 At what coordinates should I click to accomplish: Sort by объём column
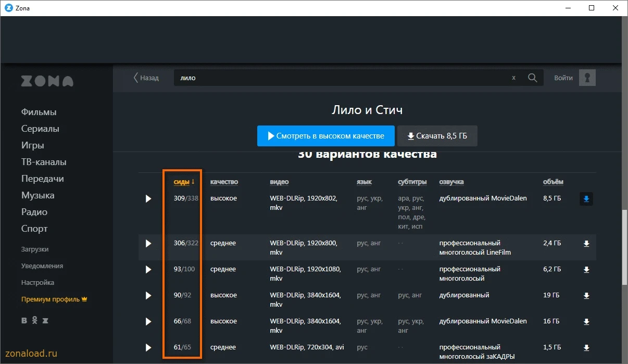click(553, 182)
